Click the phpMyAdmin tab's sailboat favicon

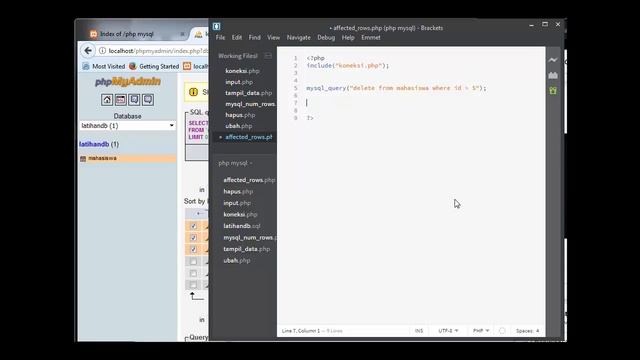pyautogui.click(x=198, y=34)
